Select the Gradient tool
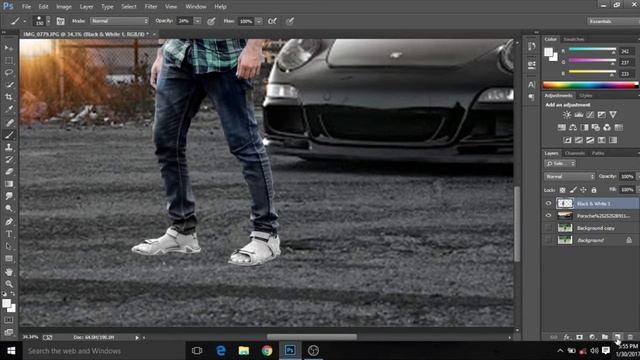The image size is (640, 360). coord(9,184)
